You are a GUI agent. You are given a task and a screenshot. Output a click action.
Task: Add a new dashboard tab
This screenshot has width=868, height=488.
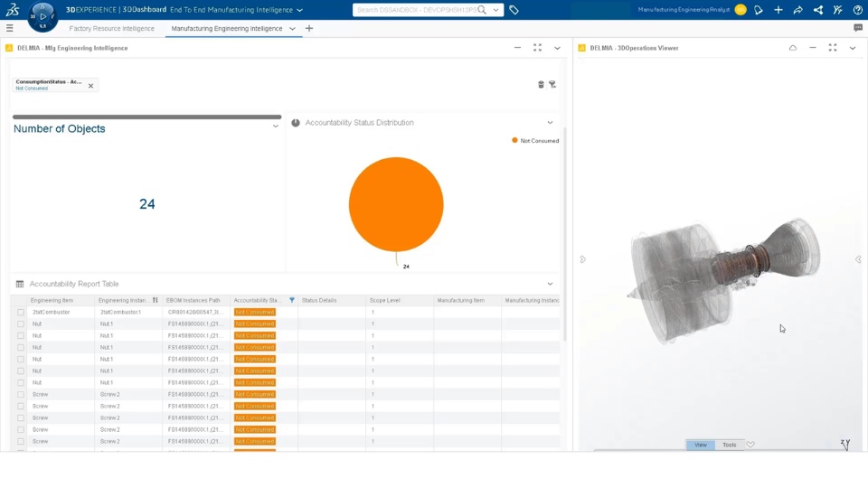309,28
